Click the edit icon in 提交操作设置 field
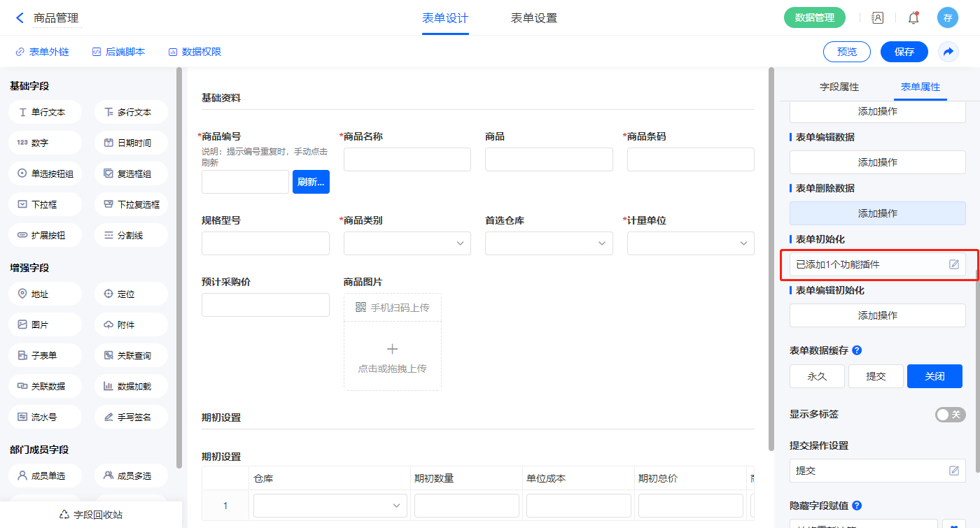The image size is (980, 528). pos(953,471)
